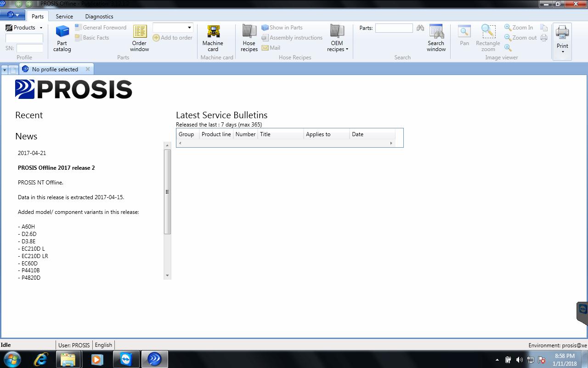This screenshot has width=588, height=368.
Task: Click the copy image icon in Image viewer
Action: 544,28
